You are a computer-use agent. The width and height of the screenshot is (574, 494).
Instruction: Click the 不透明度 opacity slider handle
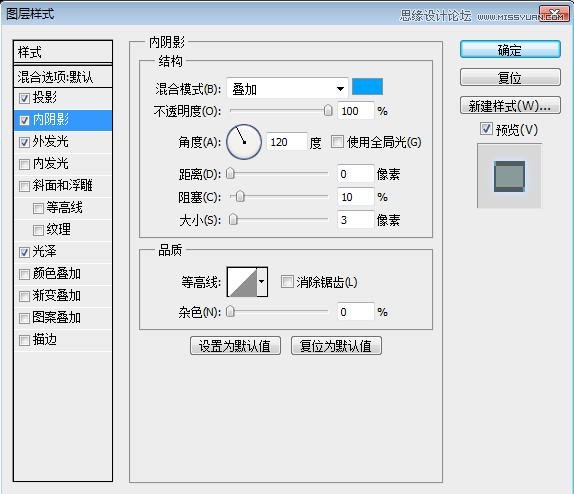(328, 110)
